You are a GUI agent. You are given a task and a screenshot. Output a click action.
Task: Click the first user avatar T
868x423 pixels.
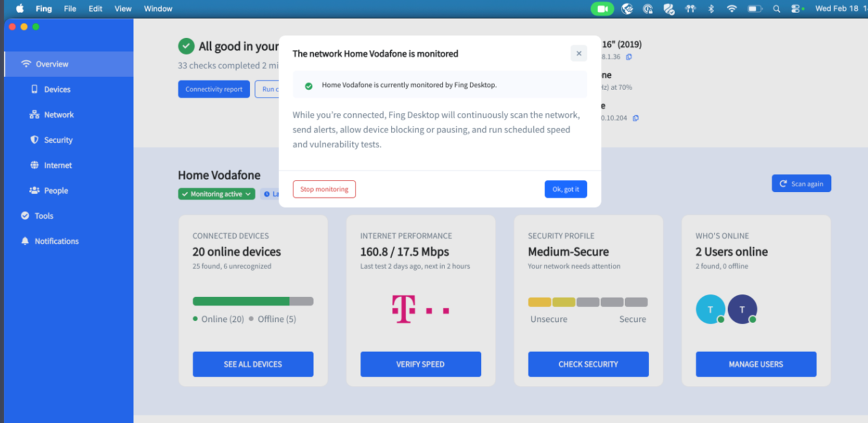[x=710, y=310]
